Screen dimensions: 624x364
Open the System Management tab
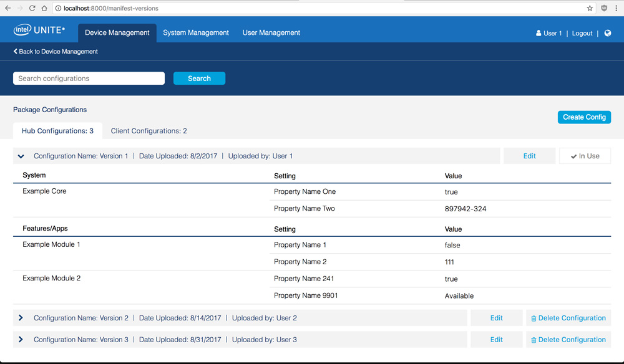coord(196,32)
